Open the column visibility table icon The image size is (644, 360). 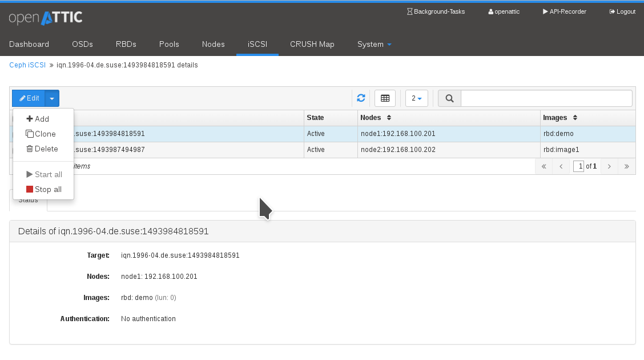click(x=385, y=98)
